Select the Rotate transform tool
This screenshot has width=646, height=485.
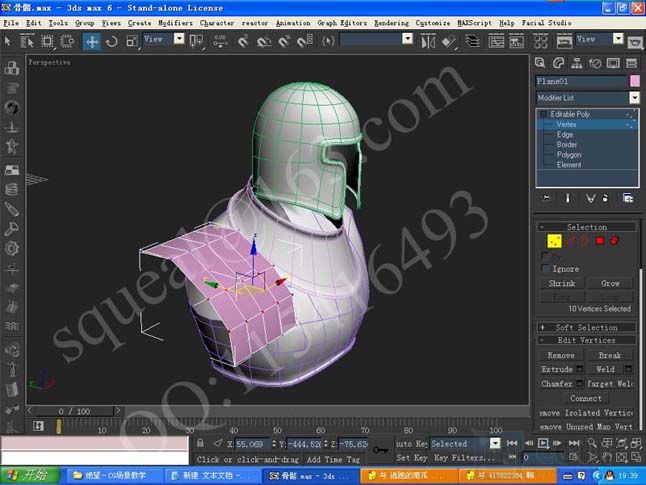coord(111,41)
